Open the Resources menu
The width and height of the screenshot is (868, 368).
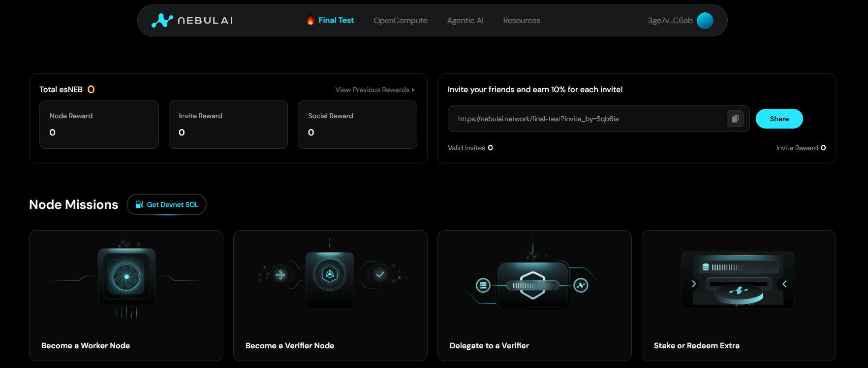click(521, 21)
